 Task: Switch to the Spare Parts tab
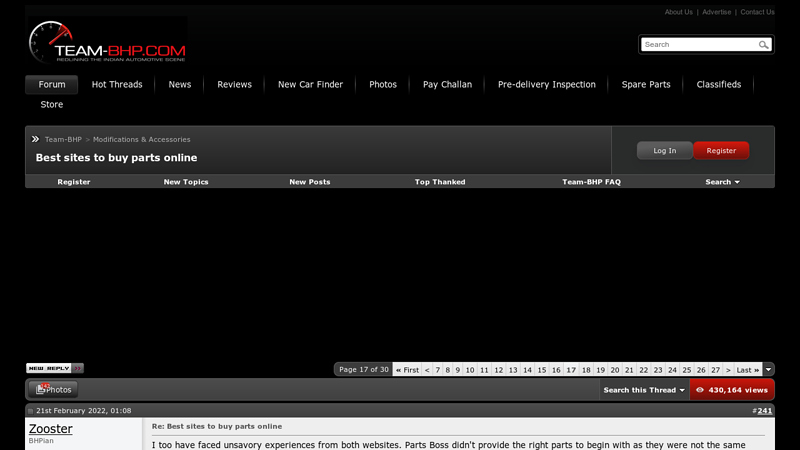(x=646, y=85)
